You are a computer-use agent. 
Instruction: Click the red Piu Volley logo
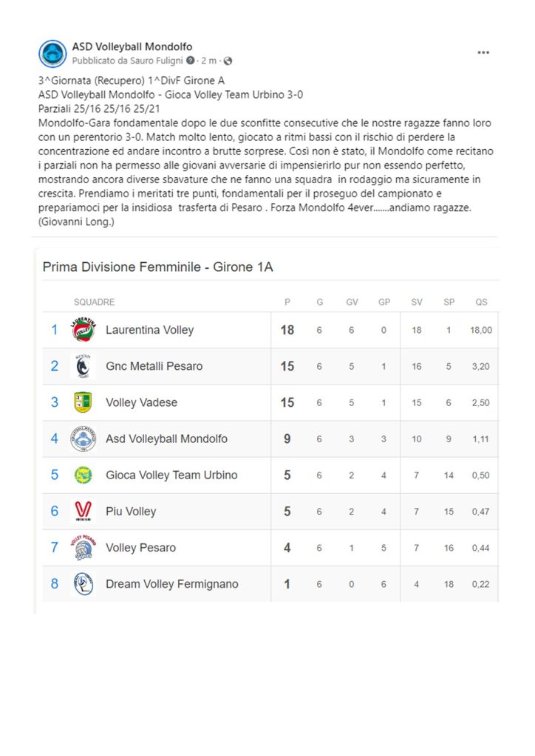click(x=83, y=511)
